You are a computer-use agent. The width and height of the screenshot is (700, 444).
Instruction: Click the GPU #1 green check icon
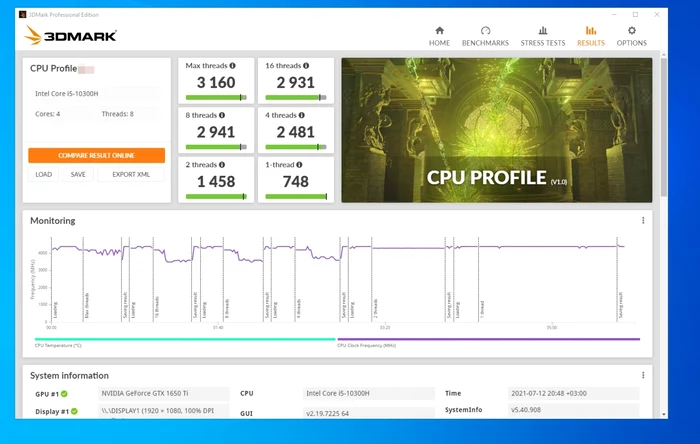pyautogui.click(x=64, y=394)
